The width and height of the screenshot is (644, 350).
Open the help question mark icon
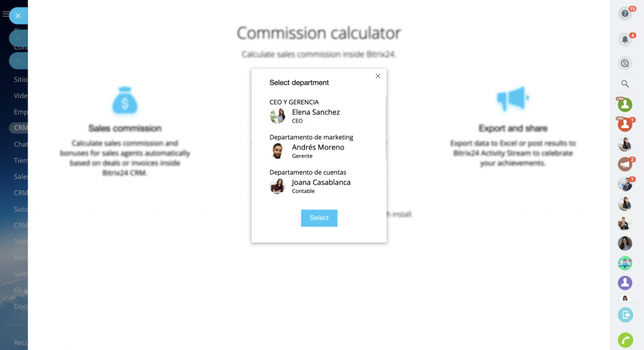[x=625, y=14]
